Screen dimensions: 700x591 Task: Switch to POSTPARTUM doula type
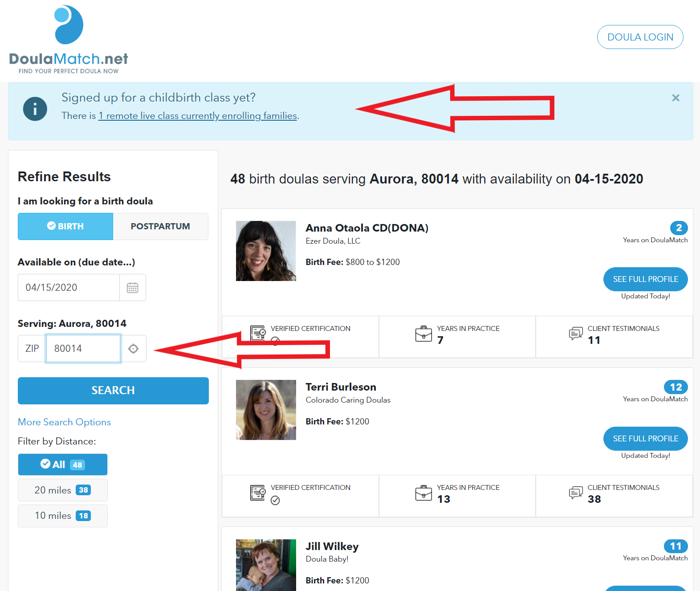click(160, 226)
